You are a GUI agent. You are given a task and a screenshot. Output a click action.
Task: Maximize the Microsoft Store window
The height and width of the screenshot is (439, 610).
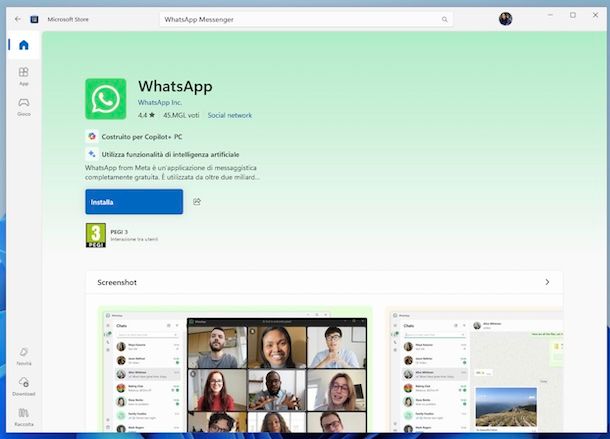pos(573,15)
